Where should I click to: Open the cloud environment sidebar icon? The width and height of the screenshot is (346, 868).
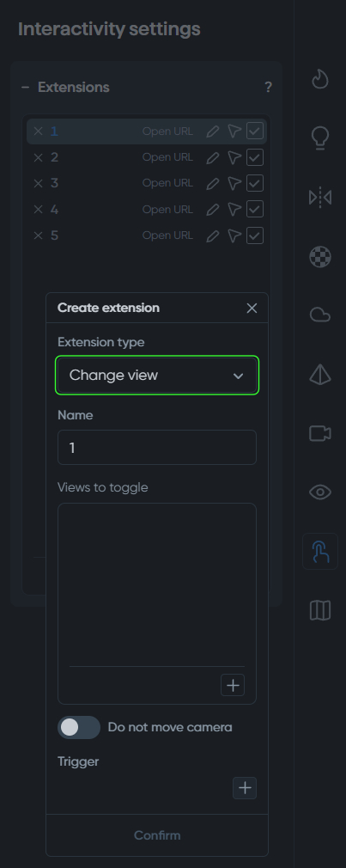pos(320,315)
